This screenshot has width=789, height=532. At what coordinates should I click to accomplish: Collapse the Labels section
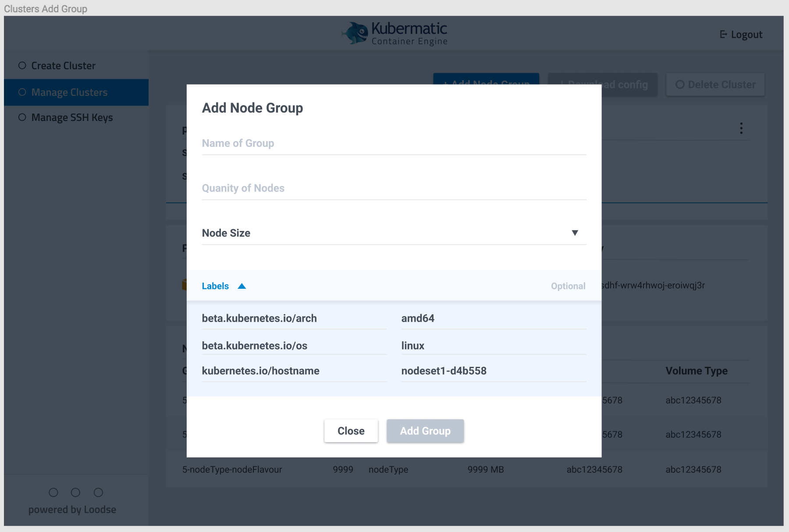point(242,286)
